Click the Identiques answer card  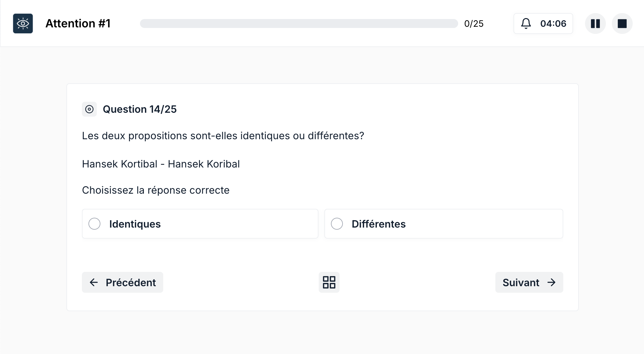tap(200, 224)
